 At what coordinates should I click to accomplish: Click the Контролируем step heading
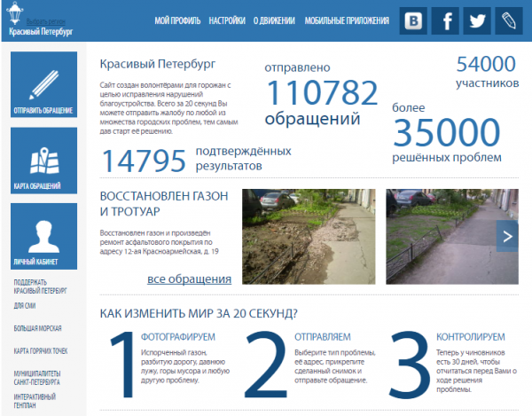pyautogui.click(x=471, y=337)
